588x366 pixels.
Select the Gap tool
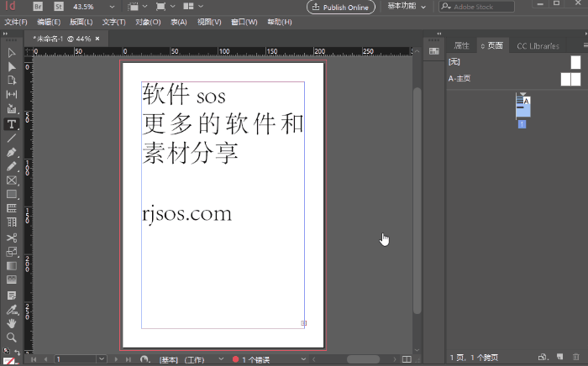12,94
